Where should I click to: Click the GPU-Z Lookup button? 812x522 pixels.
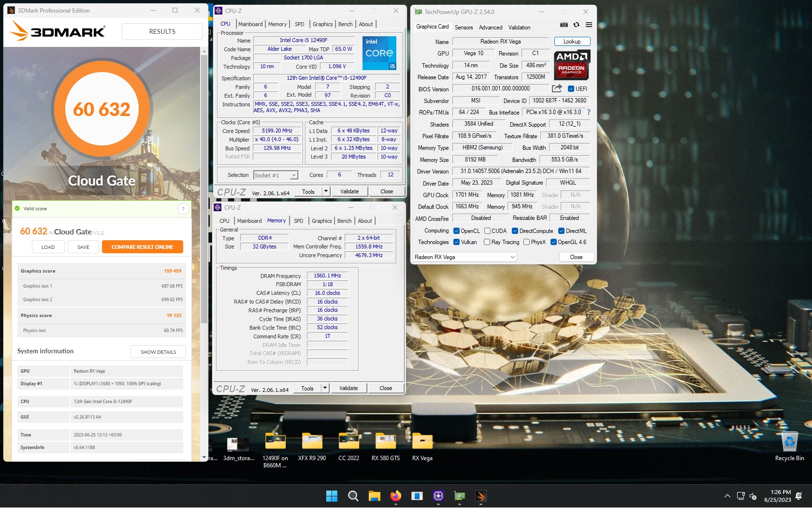point(572,42)
